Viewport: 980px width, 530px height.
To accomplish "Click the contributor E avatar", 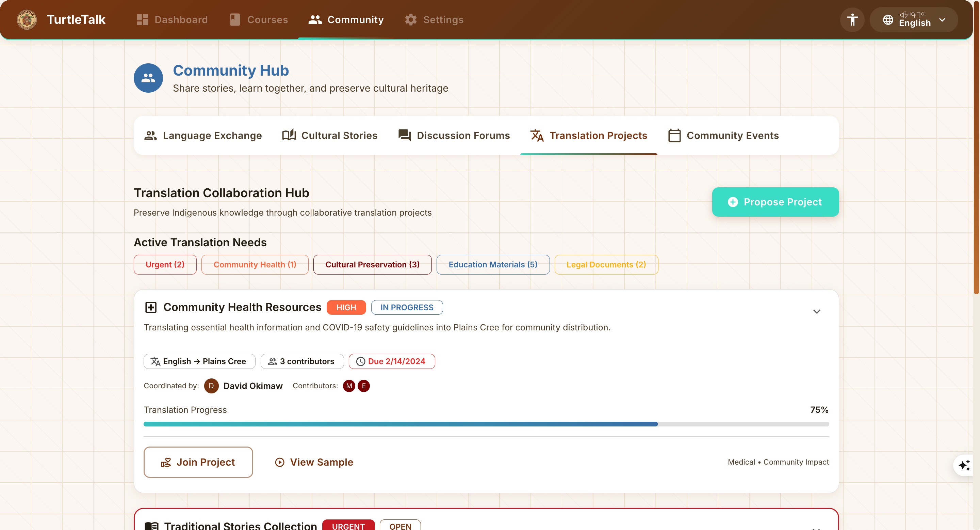I will [x=364, y=386].
